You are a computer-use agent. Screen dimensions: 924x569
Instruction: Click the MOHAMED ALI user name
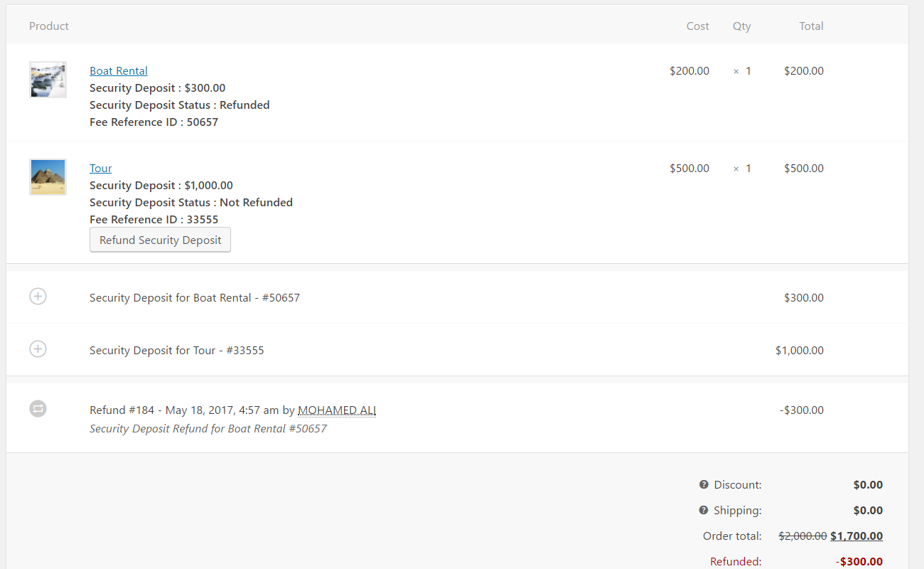pos(337,410)
